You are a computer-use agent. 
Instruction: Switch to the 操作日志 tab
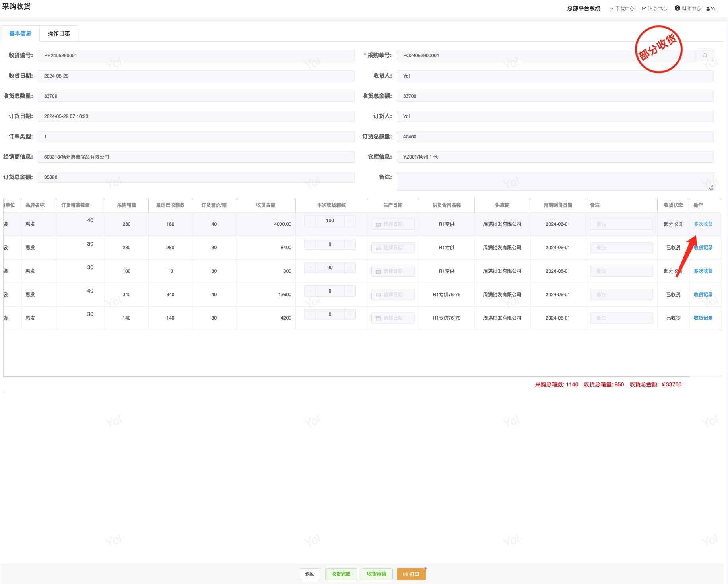pos(59,33)
